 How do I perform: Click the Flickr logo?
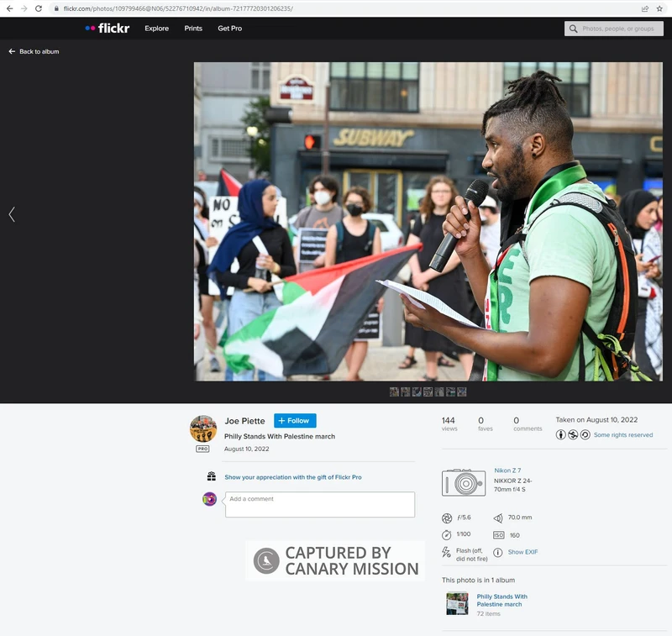pos(107,29)
